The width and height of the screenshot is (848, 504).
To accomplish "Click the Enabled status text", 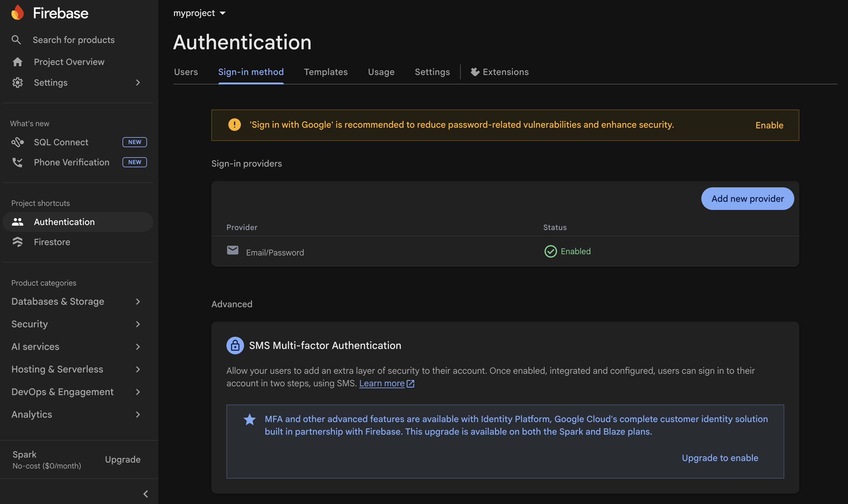I will point(575,251).
